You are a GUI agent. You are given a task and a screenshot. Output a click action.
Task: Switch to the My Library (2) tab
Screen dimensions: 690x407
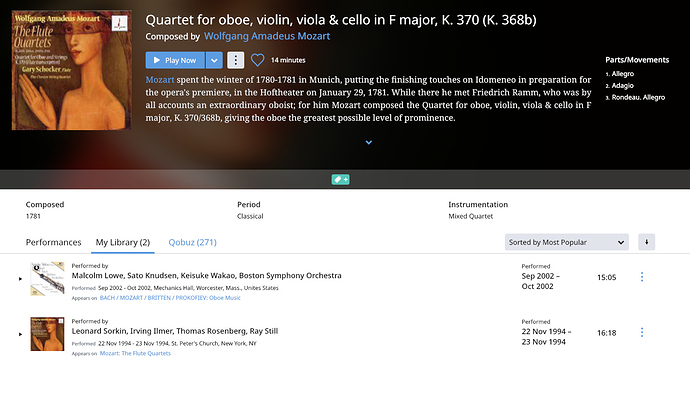pyautogui.click(x=123, y=242)
